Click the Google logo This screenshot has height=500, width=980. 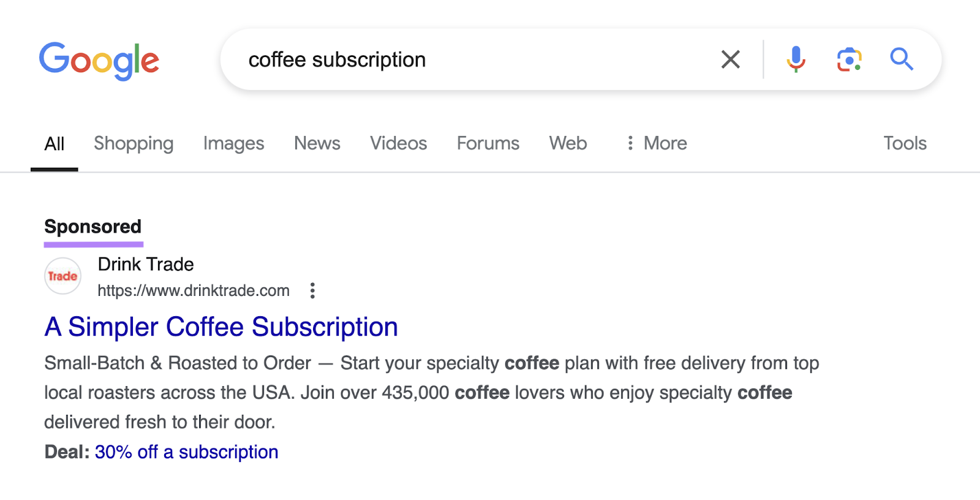(99, 59)
